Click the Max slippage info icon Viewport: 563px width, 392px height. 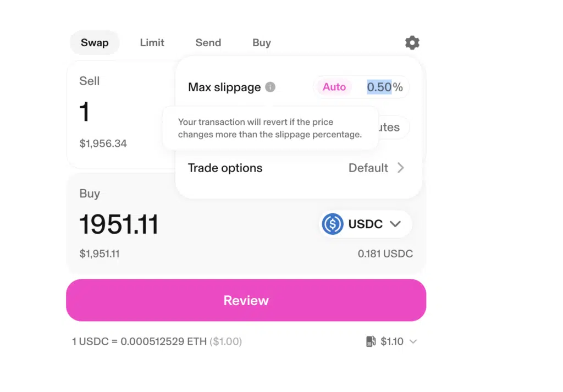[x=270, y=87]
